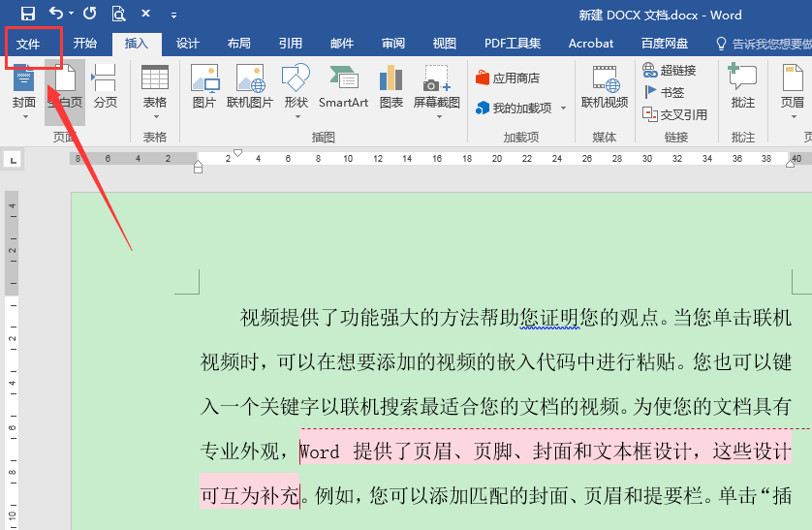Select the 插入 ribbon tab

[x=137, y=44]
